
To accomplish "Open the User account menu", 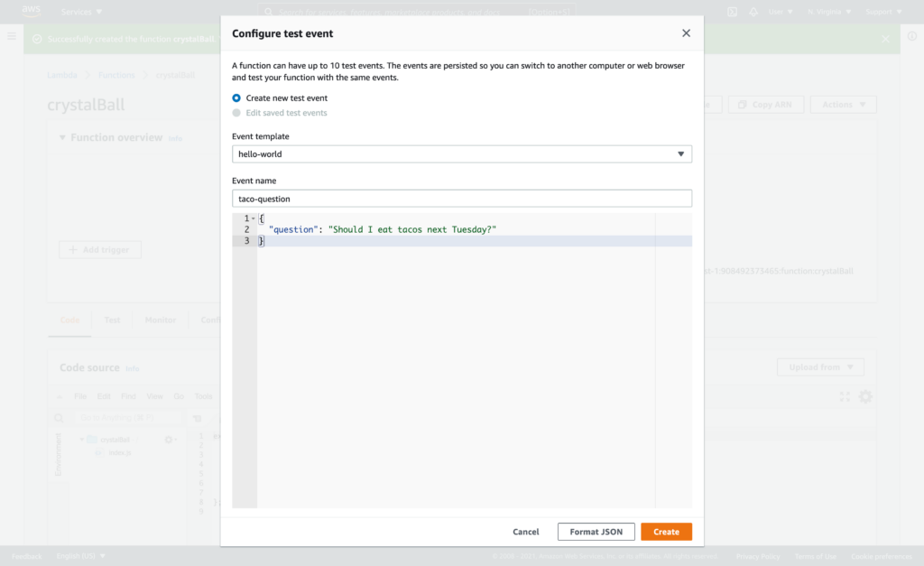I will pyautogui.click(x=781, y=12).
